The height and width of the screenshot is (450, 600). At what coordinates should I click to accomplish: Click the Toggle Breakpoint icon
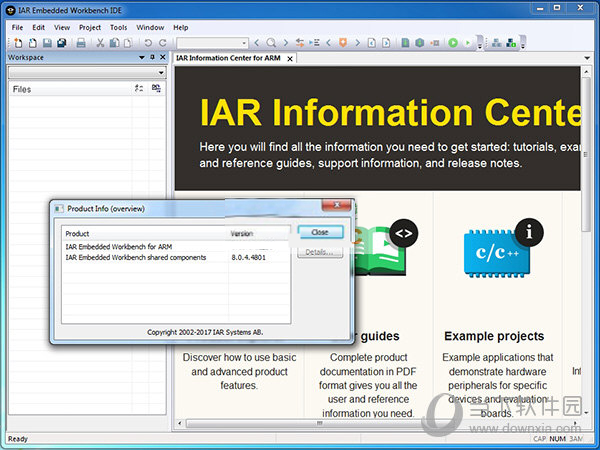tap(435, 43)
